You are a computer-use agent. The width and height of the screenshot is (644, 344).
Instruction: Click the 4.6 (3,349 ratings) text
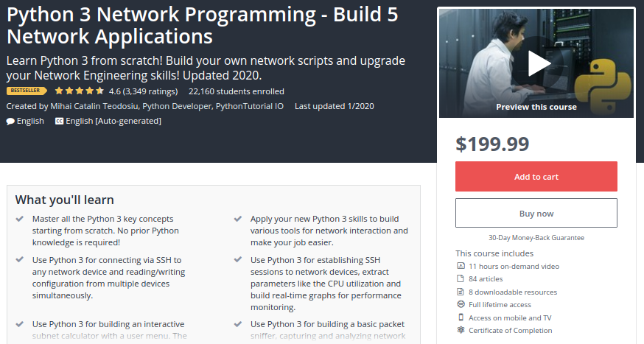(144, 91)
